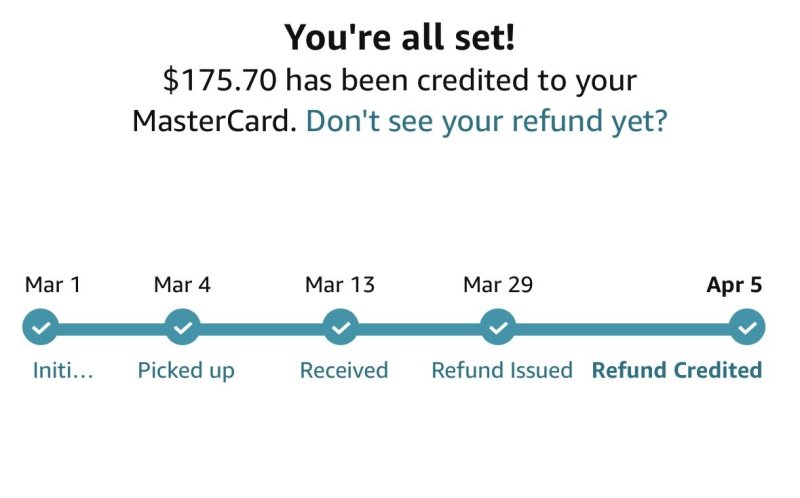This screenshot has width=800, height=498.
Task: Click the Initiated step checkmark circle
Action: pyautogui.click(x=40, y=327)
